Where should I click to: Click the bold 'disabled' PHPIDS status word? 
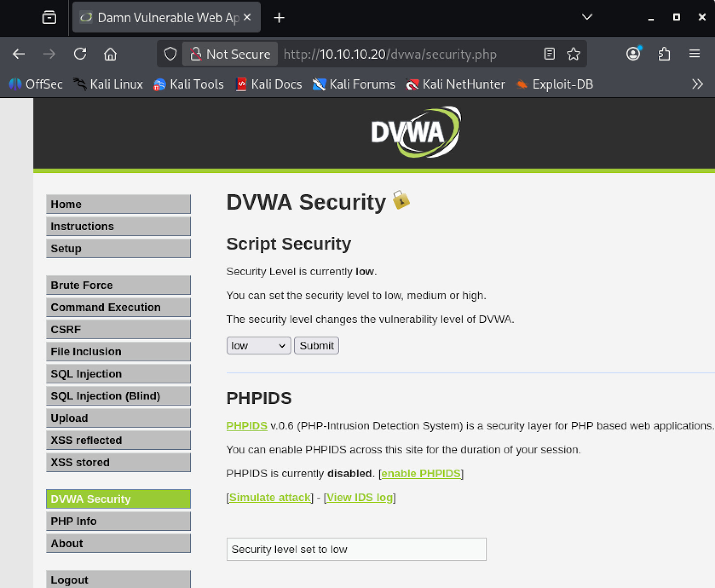[x=349, y=474]
